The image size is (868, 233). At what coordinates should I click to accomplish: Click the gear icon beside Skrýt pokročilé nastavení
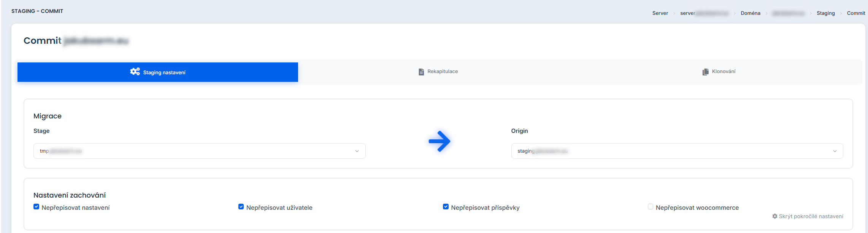774,216
